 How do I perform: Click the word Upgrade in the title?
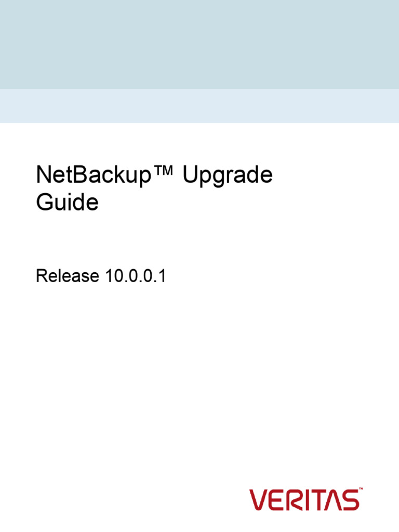228,177
